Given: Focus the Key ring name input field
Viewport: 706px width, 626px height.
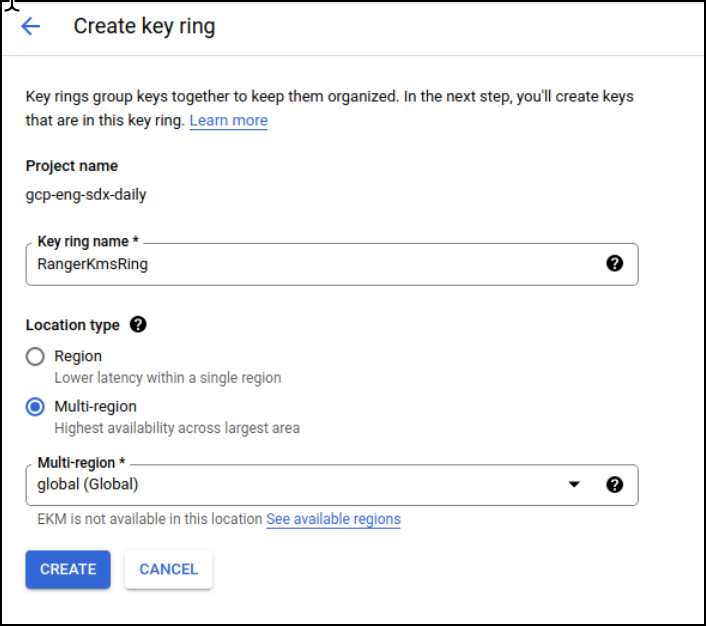Looking at the screenshot, I should pos(332,264).
